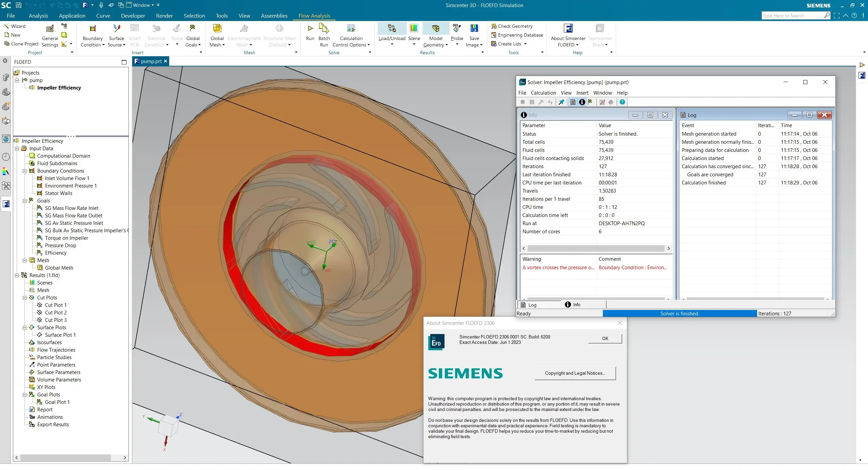This screenshot has width=868, height=470.
Task: Click the Solver is finished progress bar
Action: 679,314
